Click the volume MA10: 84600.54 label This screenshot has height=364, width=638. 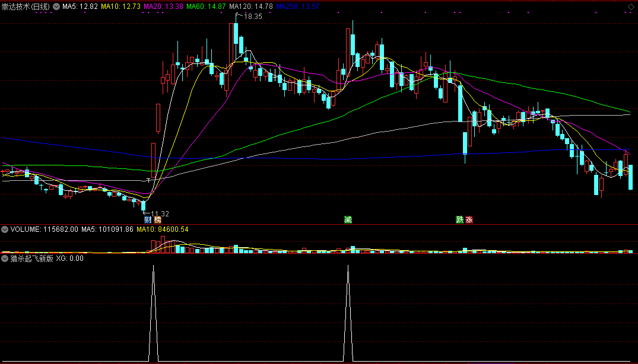[163, 229]
